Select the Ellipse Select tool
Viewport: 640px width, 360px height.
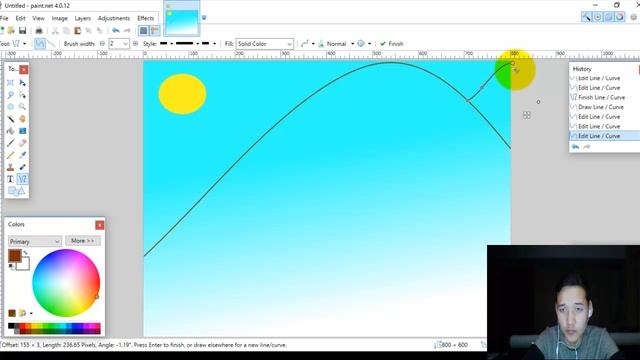point(11,107)
